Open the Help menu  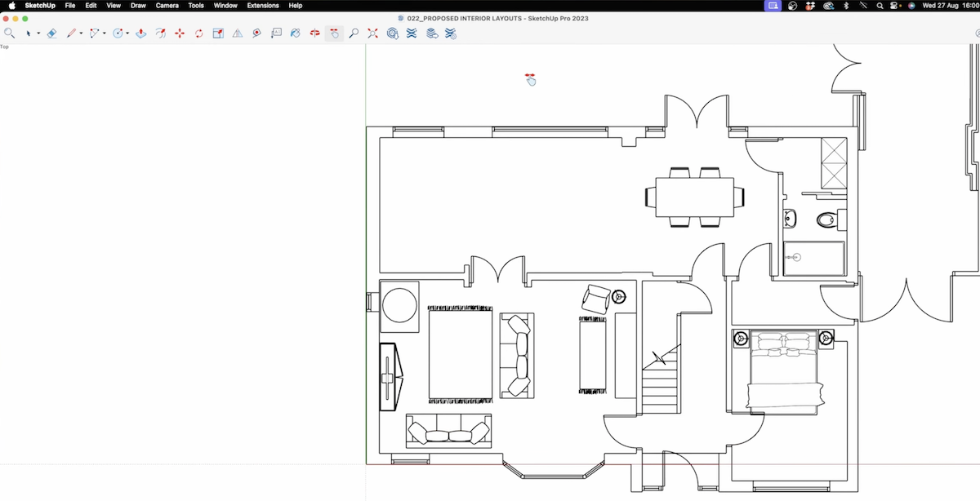pos(296,6)
